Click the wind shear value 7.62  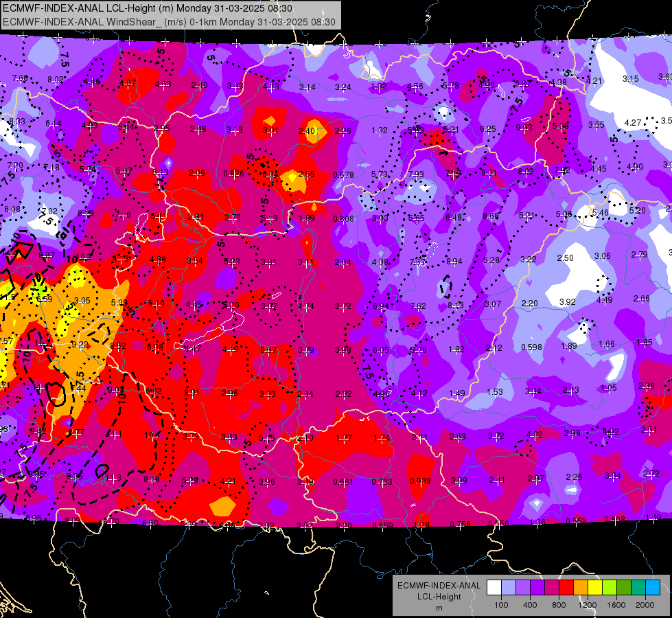point(418,306)
